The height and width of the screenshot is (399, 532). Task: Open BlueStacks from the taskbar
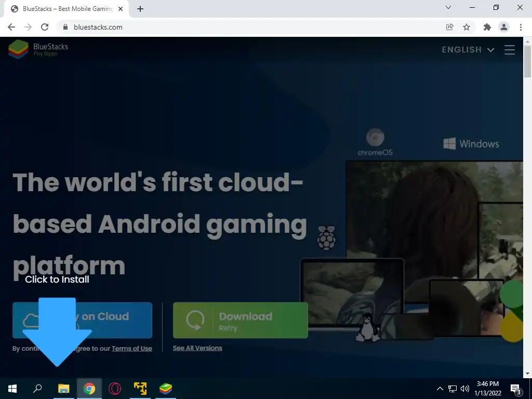coord(166,389)
